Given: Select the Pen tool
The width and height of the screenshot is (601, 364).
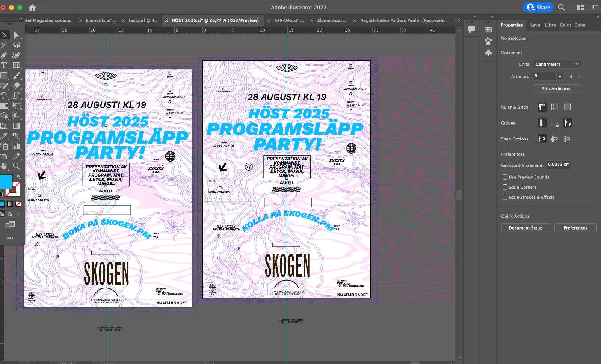Looking at the screenshot, I should tap(4, 55).
